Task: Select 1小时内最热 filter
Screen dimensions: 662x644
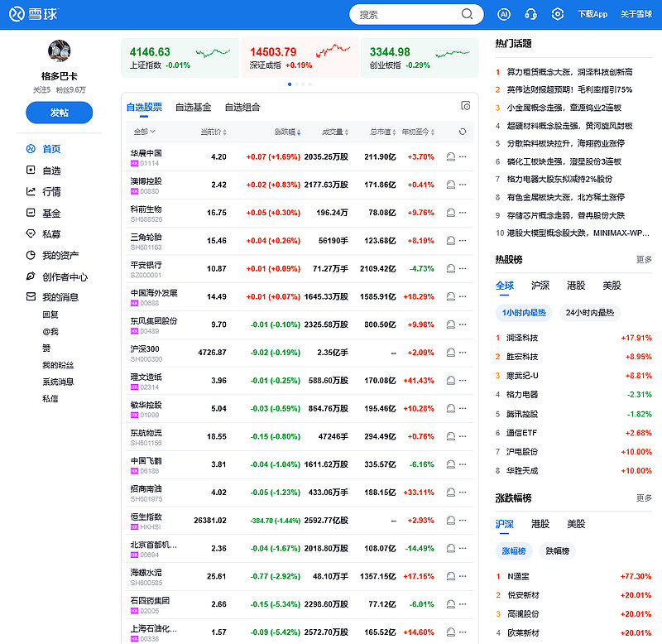Action: [524, 313]
